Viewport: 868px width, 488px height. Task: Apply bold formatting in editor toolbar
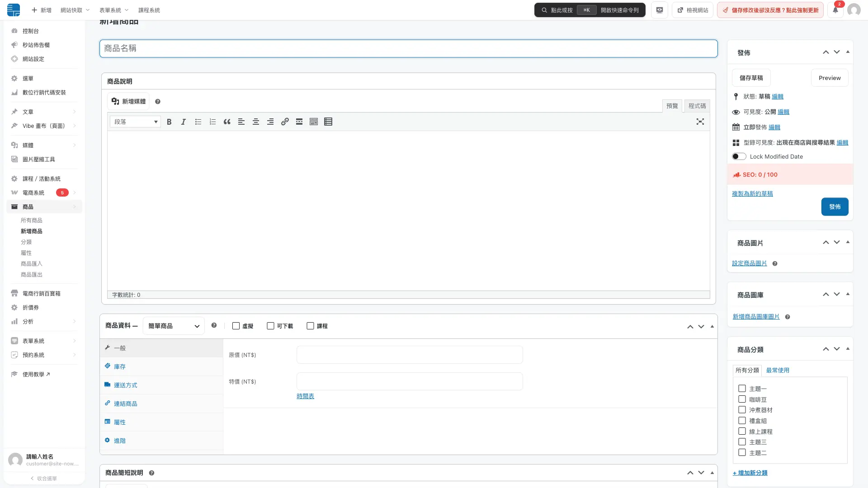point(169,122)
